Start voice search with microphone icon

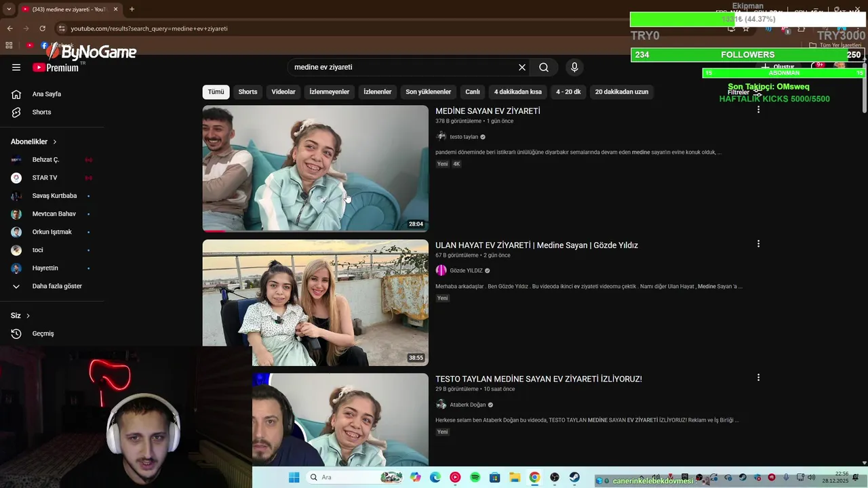pyautogui.click(x=574, y=67)
